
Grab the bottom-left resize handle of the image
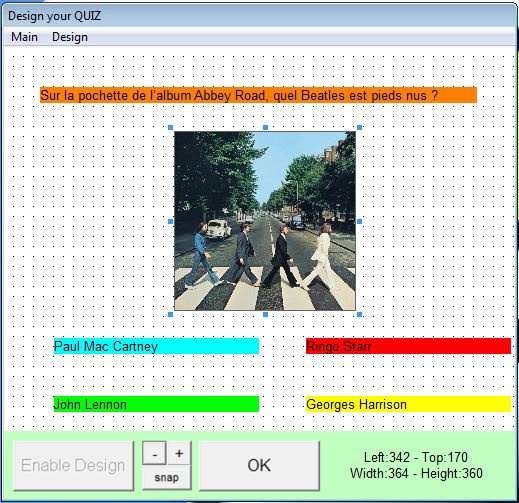coord(171,314)
